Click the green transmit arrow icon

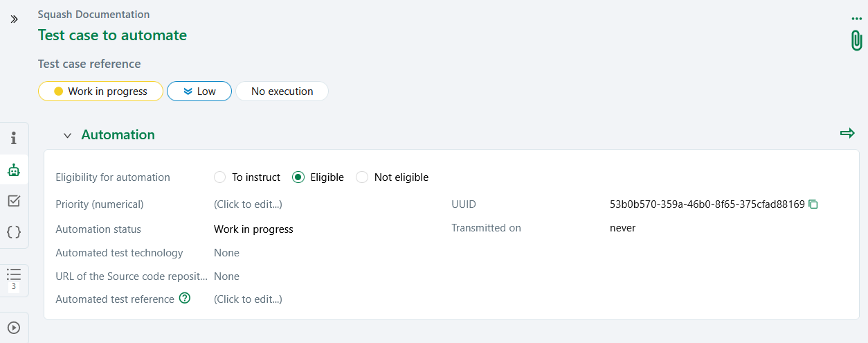[x=847, y=133]
